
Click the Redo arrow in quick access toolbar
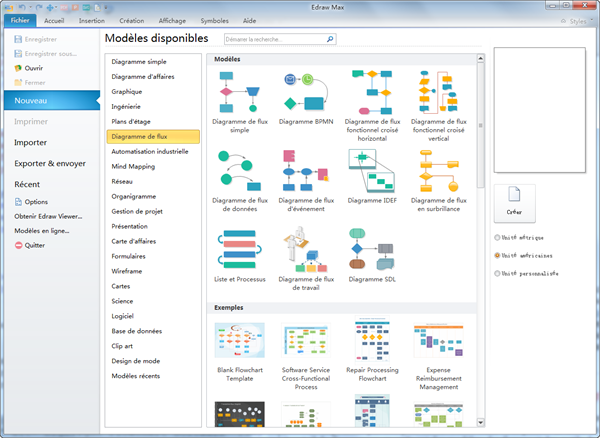coord(39,7)
